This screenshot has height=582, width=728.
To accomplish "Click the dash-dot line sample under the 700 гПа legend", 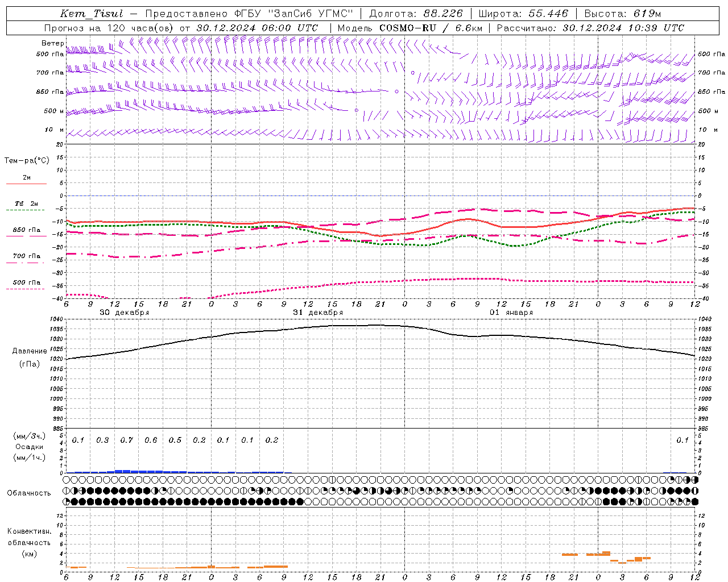I will (x=26, y=263).
